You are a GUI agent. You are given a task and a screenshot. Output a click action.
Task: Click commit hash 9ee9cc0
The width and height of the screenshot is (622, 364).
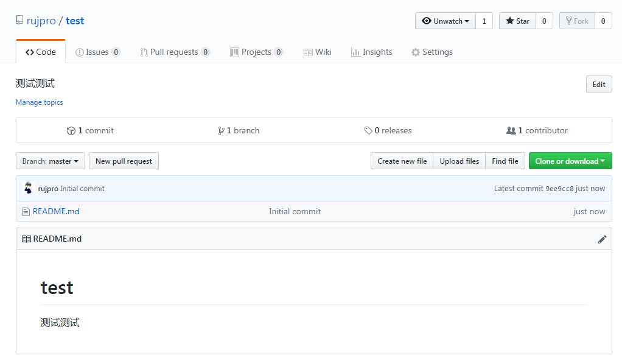(559, 189)
